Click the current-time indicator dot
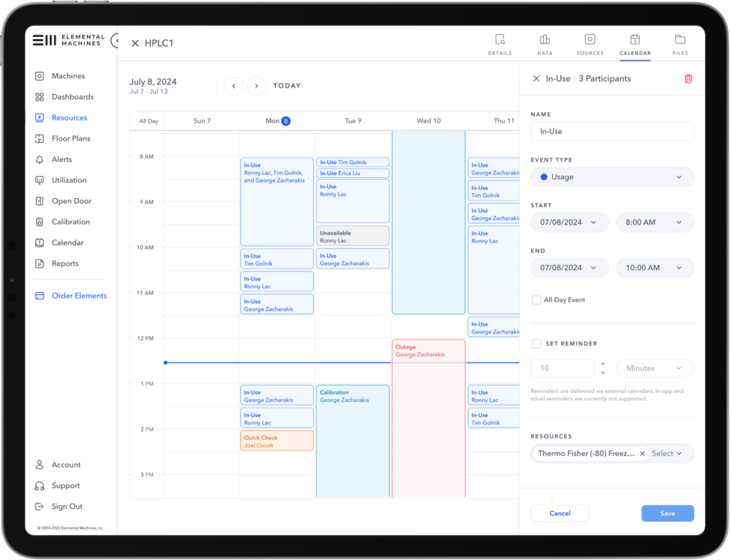 point(165,363)
